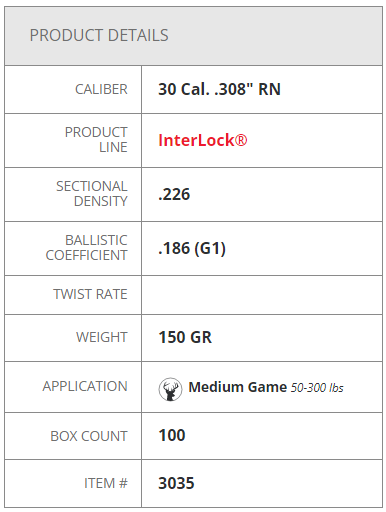Image resolution: width=386 pixels, height=512 pixels.
Task: Select the .226 sectional density value
Action: click(174, 194)
